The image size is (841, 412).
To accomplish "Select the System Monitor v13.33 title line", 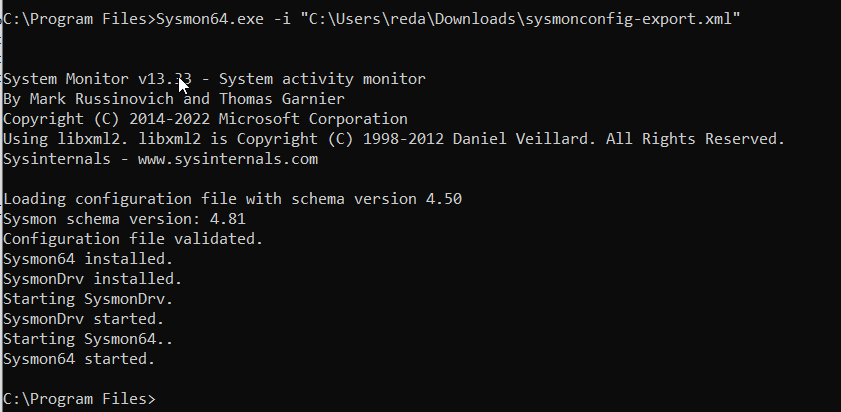I will coord(214,79).
